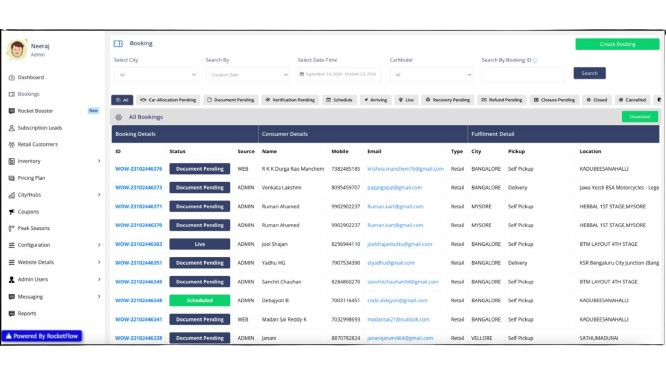Screen dimensions: 666x375
Task: Open Coupons via its sidebar icon
Action: coord(11,211)
